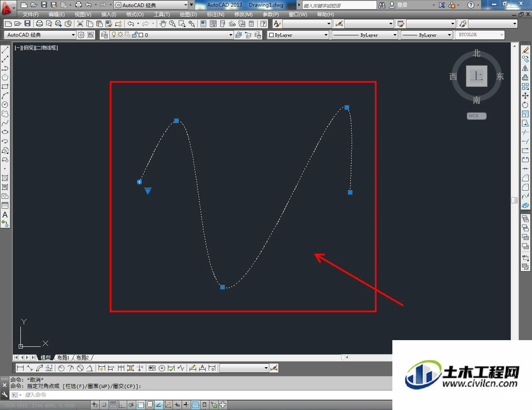Click the keyword search box in title bar
This screenshot has height=410, width=532.
[339, 5]
